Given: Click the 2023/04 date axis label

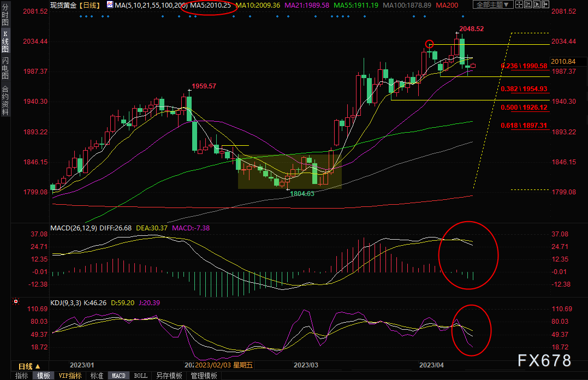Looking at the screenshot, I should pyautogui.click(x=431, y=365).
